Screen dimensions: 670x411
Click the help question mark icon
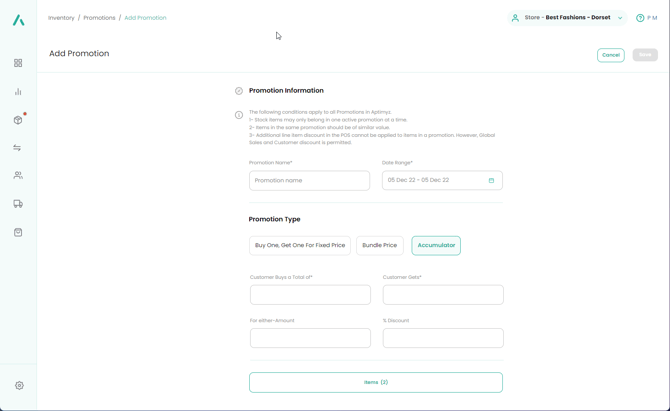pos(640,18)
